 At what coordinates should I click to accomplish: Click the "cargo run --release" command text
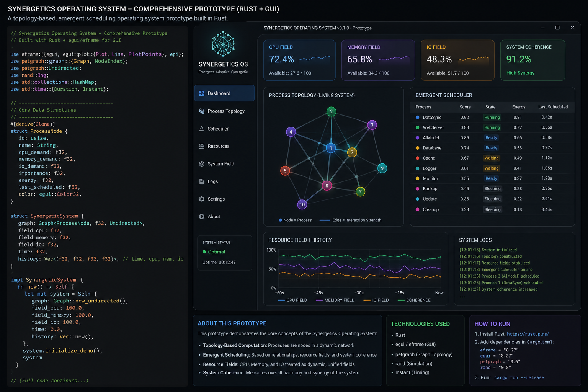tap(519, 377)
